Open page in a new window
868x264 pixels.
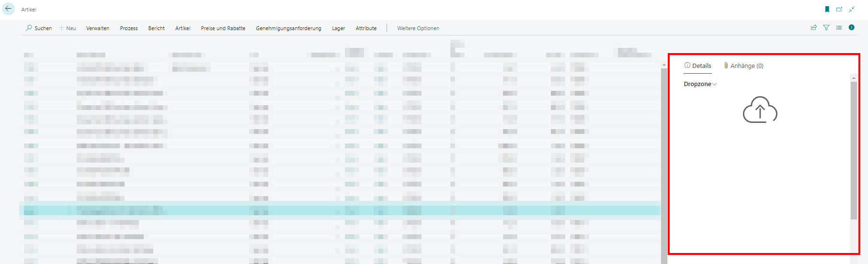tap(839, 9)
